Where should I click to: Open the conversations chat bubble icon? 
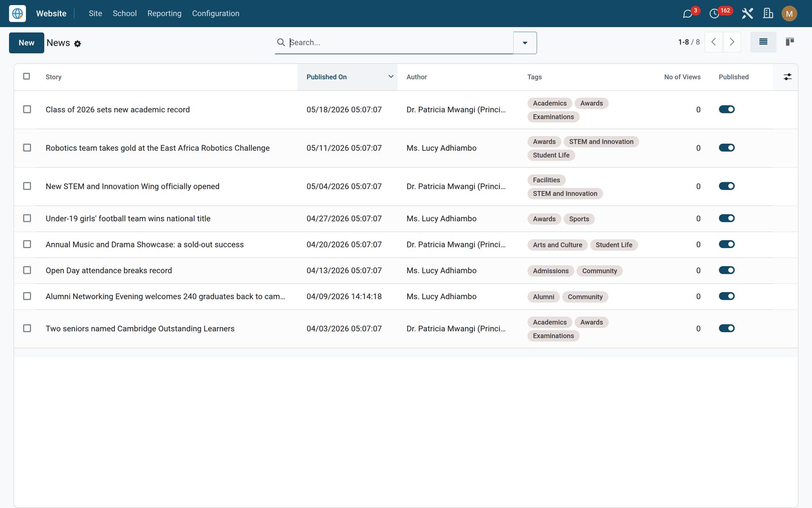tap(688, 14)
